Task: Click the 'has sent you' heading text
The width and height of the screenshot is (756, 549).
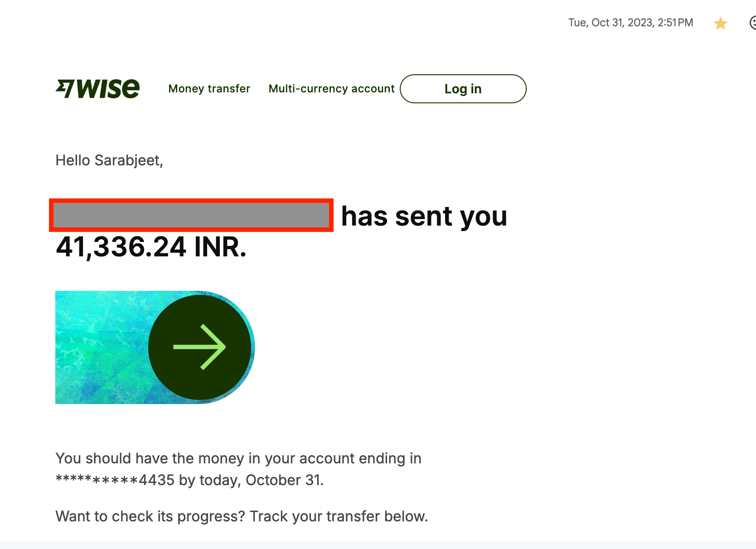Action: (x=424, y=216)
